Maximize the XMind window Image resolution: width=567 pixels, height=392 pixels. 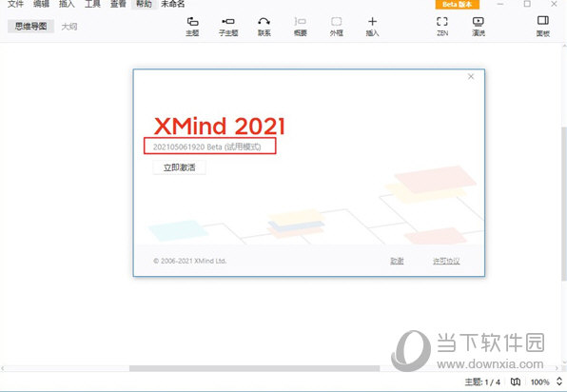click(x=527, y=4)
